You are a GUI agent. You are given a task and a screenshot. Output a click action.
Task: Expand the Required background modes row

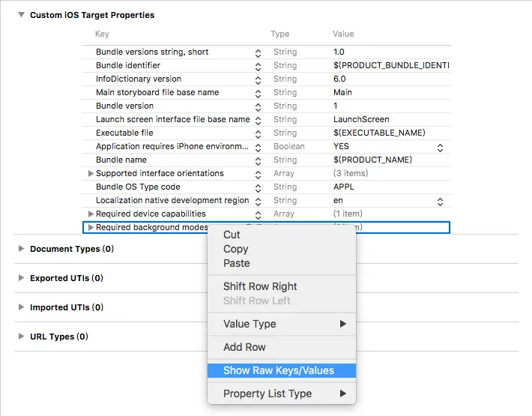pyautogui.click(x=91, y=228)
